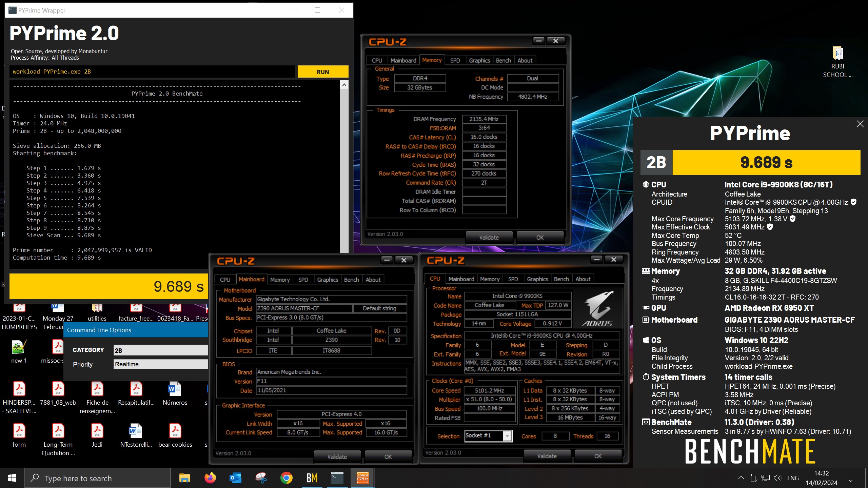This screenshot has width=868, height=488.
Task: Switch to AORUS CPU-Z taskbar icon
Action: [x=362, y=478]
